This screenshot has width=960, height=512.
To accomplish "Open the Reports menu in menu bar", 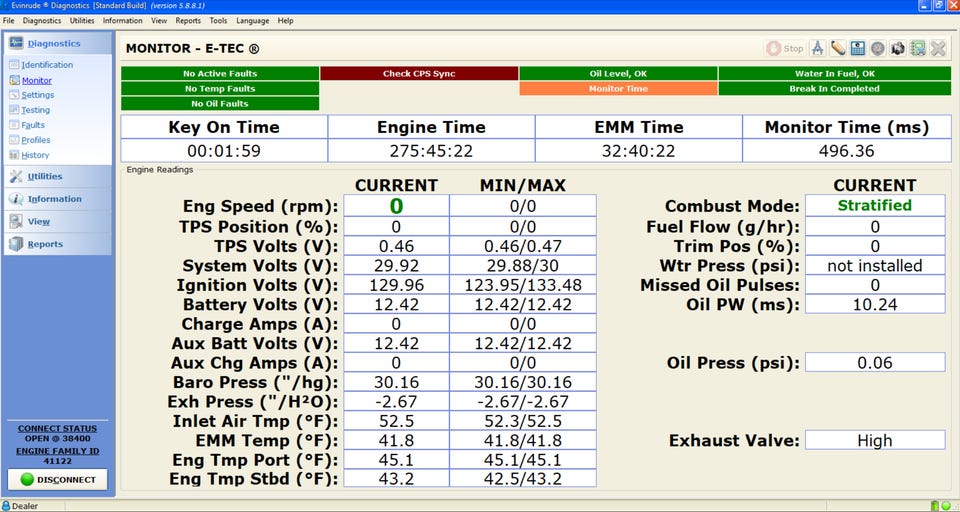I will pos(188,21).
